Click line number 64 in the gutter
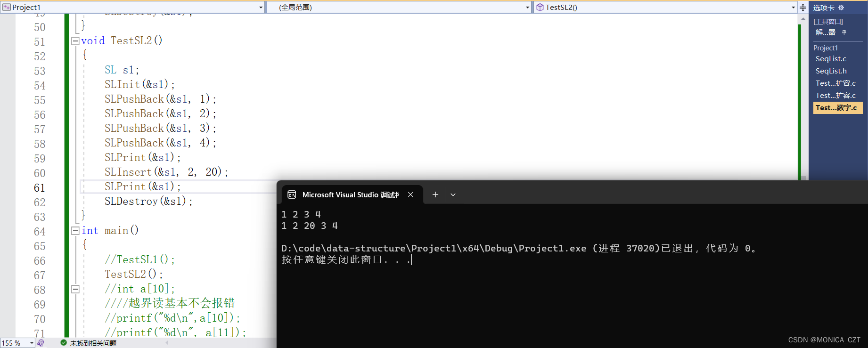868x348 pixels. click(40, 232)
